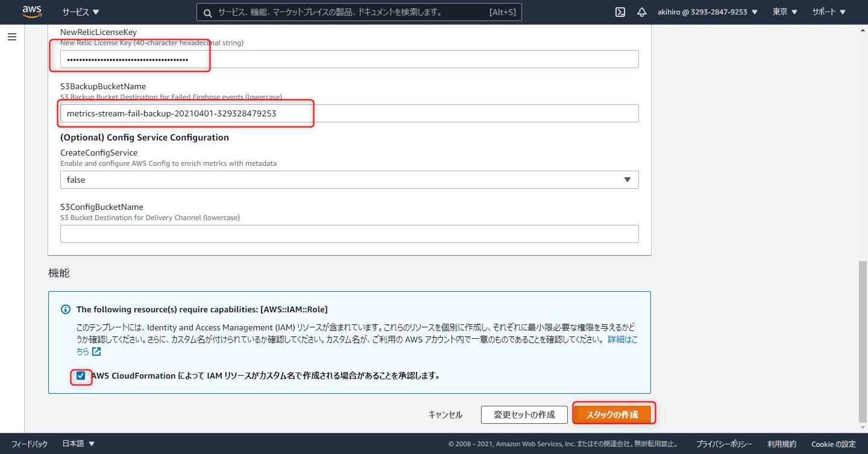Click the page vertical scrollbar thumb

pyautogui.click(x=863, y=341)
